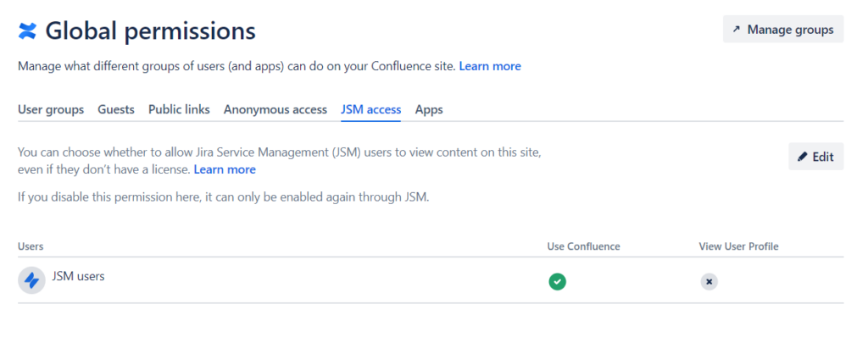Click the JSM users lightning avatar icon

click(x=31, y=280)
